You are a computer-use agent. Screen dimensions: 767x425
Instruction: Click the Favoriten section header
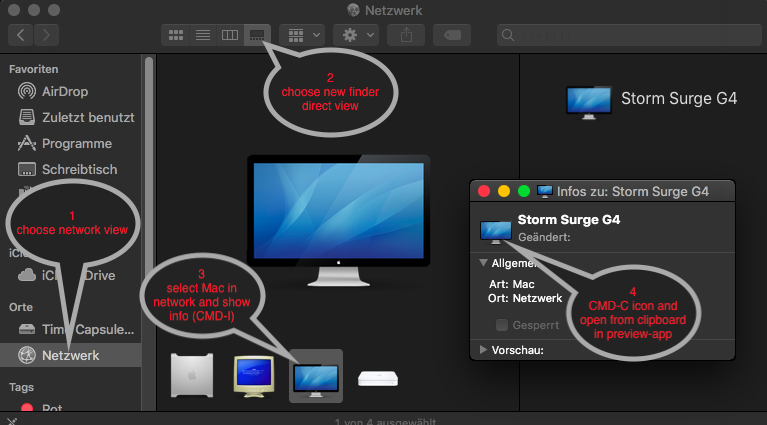(x=33, y=69)
